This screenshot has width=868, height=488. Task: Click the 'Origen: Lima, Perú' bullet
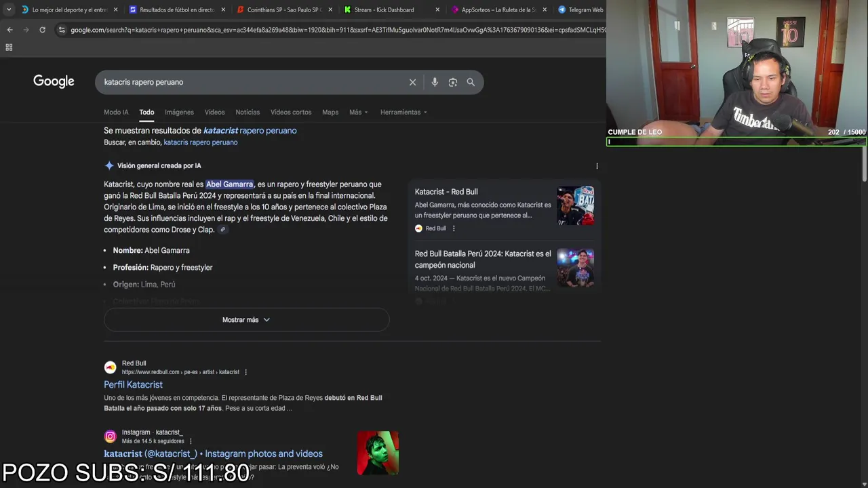pyautogui.click(x=144, y=285)
